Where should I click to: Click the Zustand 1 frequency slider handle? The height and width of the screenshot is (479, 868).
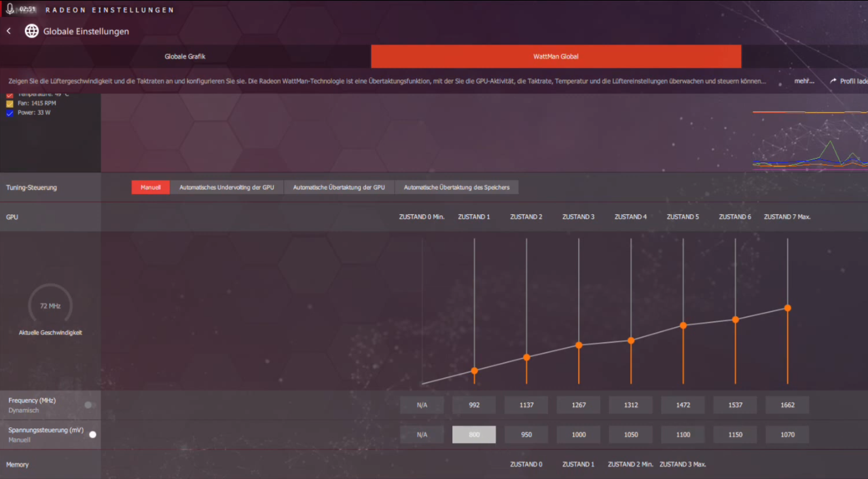pyautogui.click(x=475, y=371)
